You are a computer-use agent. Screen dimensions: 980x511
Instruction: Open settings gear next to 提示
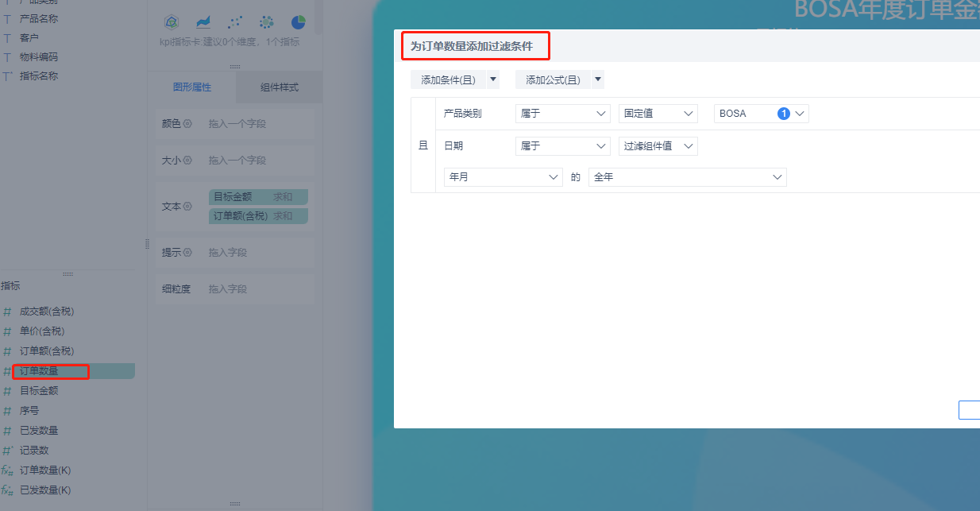tap(188, 252)
